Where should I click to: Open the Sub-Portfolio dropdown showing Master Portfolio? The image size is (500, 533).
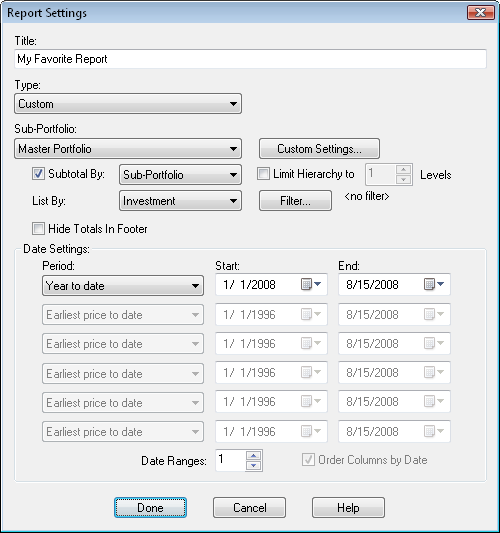click(x=128, y=149)
